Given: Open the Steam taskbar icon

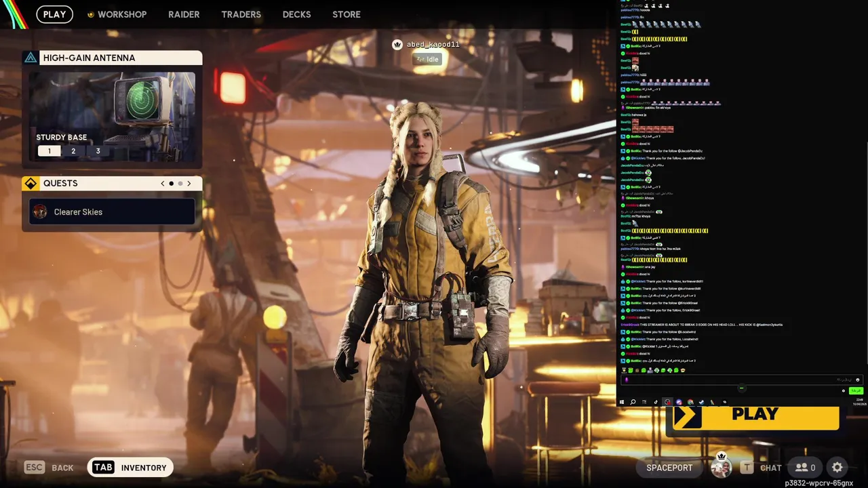Looking at the screenshot, I should tap(701, 402).
